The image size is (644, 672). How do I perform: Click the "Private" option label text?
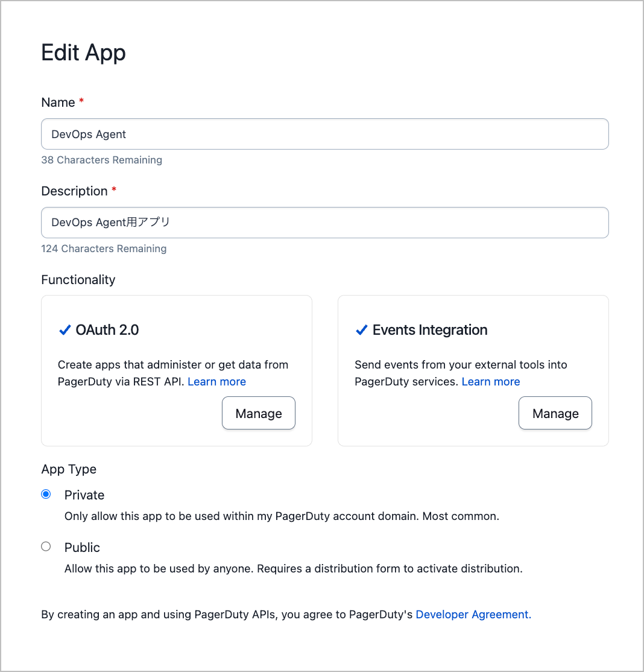click(84, 495)
